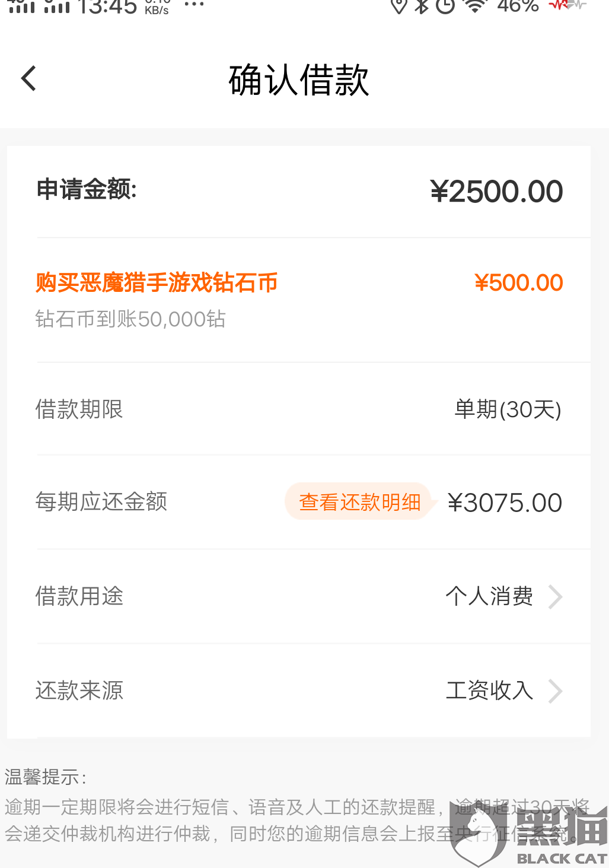Tap the 单期(30天) loan term value
The height and width of the screenshot is (868, 609).
point(508,409)
